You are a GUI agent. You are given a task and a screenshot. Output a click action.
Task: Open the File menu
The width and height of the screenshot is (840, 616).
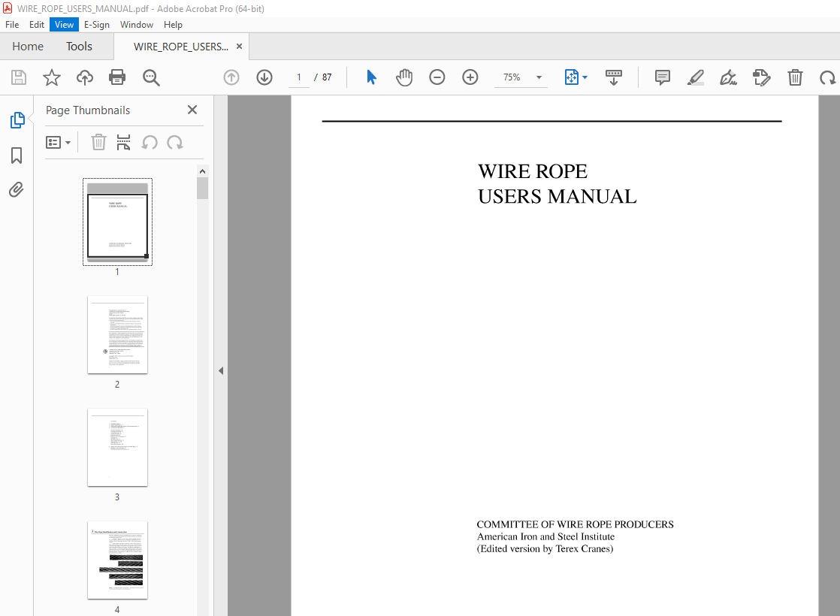[12, 25]
